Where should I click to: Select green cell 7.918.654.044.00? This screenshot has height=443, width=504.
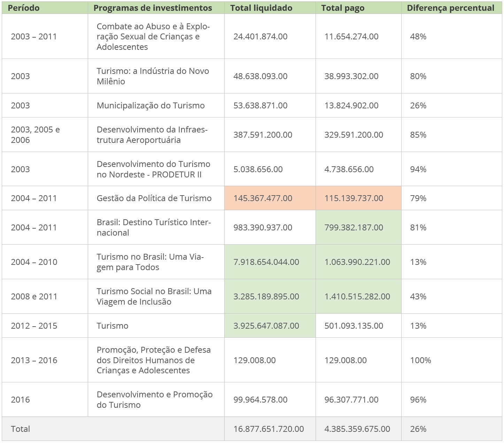(266, 262)
